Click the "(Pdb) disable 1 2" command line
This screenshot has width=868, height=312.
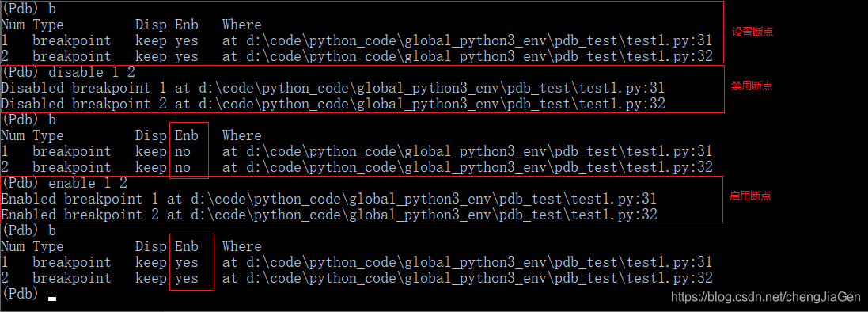point(69,73)
